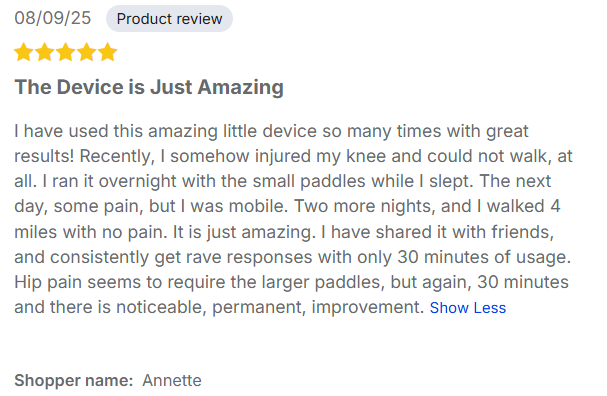The width and height of the screenshot is (607, 396).
Task: Click the word Recently in review text
Action: click(x=117, y=156)
